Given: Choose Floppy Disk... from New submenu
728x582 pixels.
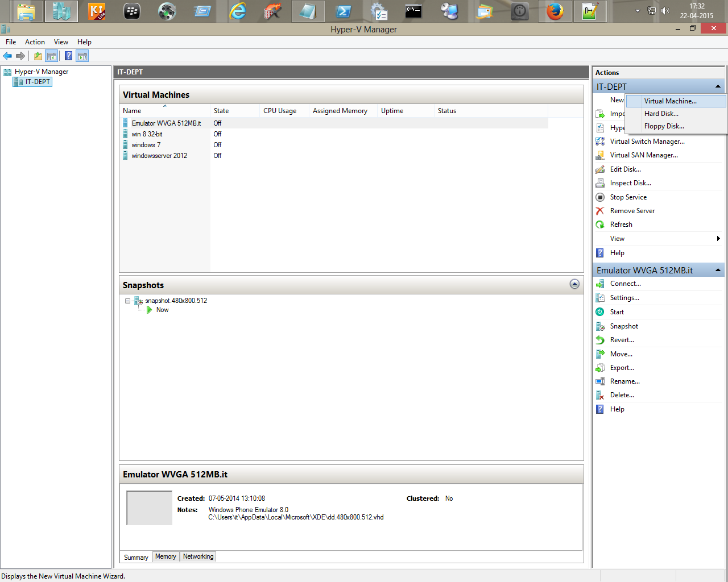Looking at the screenshot, I should (x=676, y=126).
